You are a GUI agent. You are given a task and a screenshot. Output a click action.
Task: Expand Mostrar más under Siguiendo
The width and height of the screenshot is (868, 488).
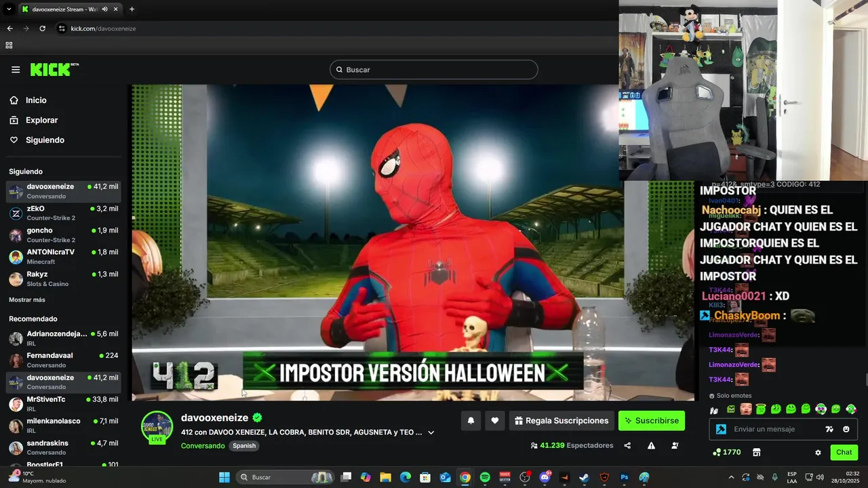(27, 300)
